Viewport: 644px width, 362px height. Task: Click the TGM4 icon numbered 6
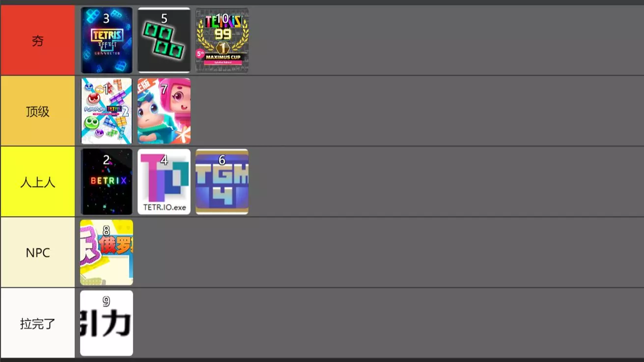(222, 182)
